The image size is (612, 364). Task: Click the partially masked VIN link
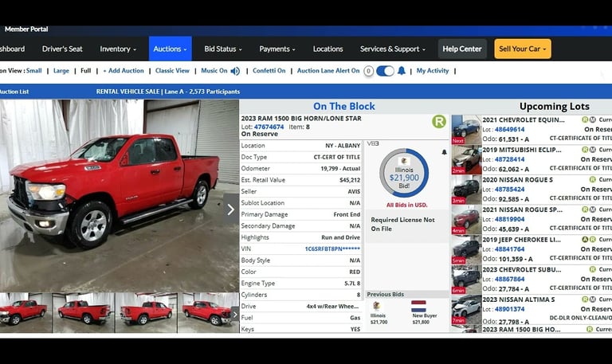point(332,249)
